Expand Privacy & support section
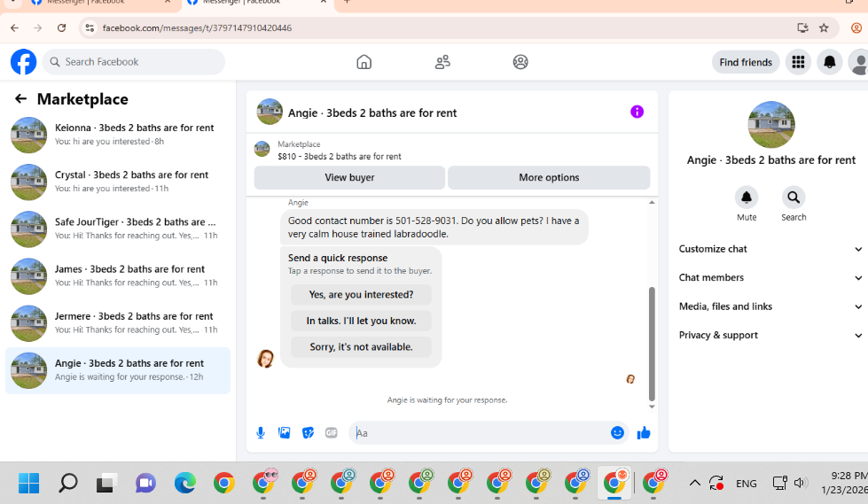Image resolution: width=868 pixels, height=504 pixels. (x=770, y=336)
